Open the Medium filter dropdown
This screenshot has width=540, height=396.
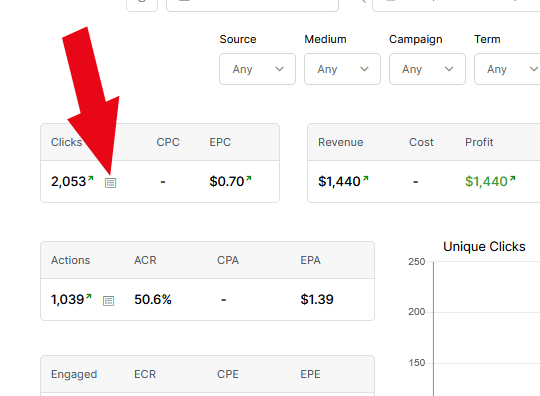click(x=342, y=69)
